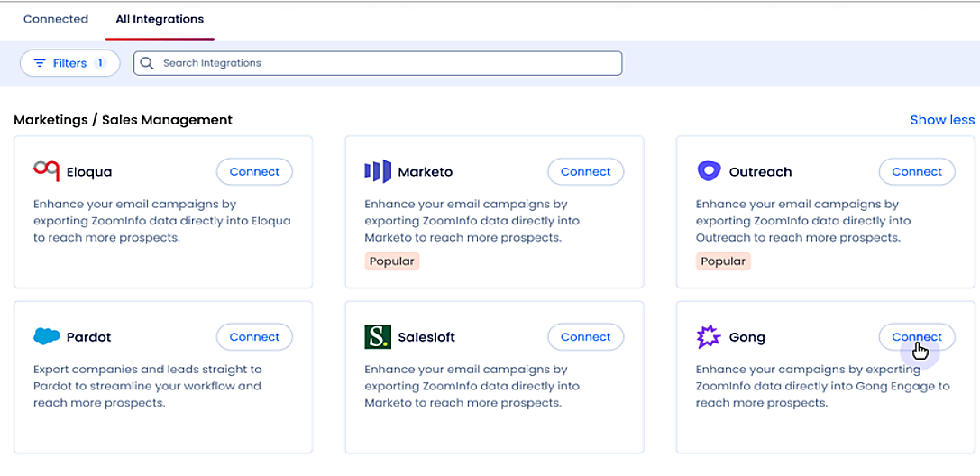Image resolution: width=980 pixels, height=476 pixels.
Task: Connect the Pardot integration
Action: point(254,336)
